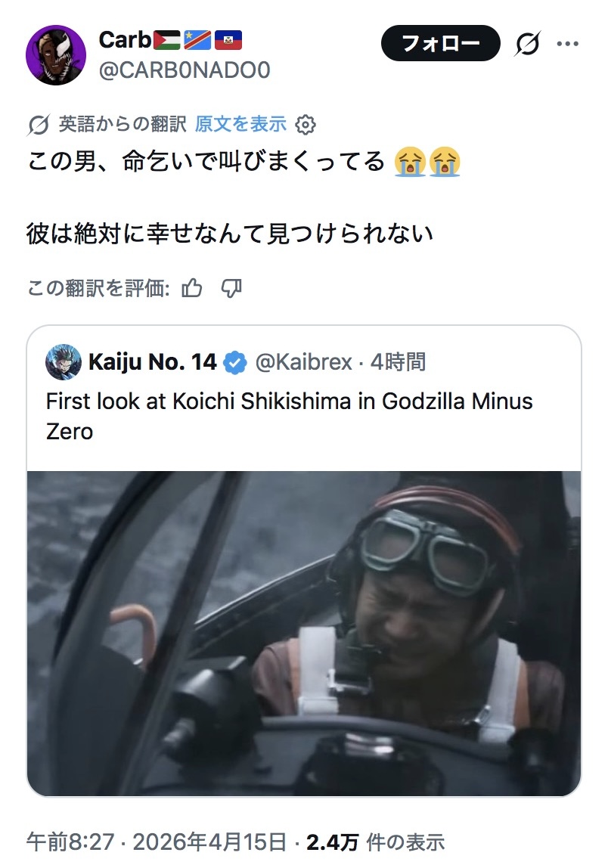The image size is (608, 868).
Task: Open the @Kaibrex handle in quoted post
Action: (304, 363)
